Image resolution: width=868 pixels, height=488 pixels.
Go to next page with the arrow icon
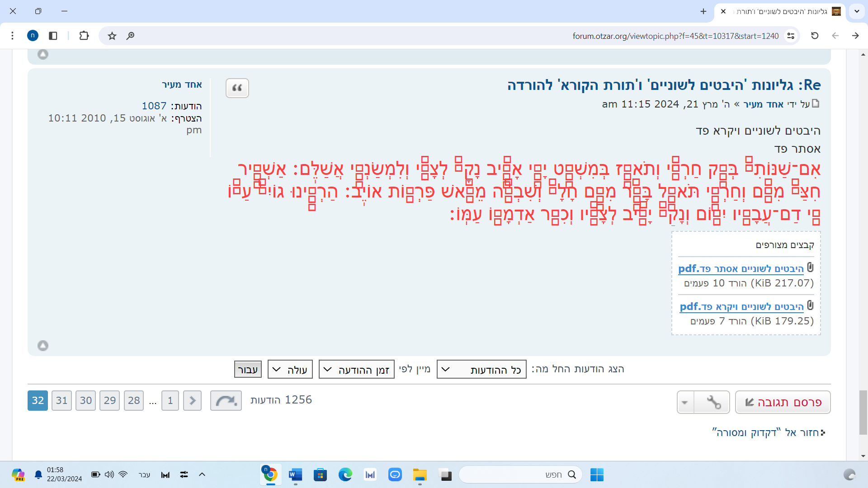click(x=192, y=400)
